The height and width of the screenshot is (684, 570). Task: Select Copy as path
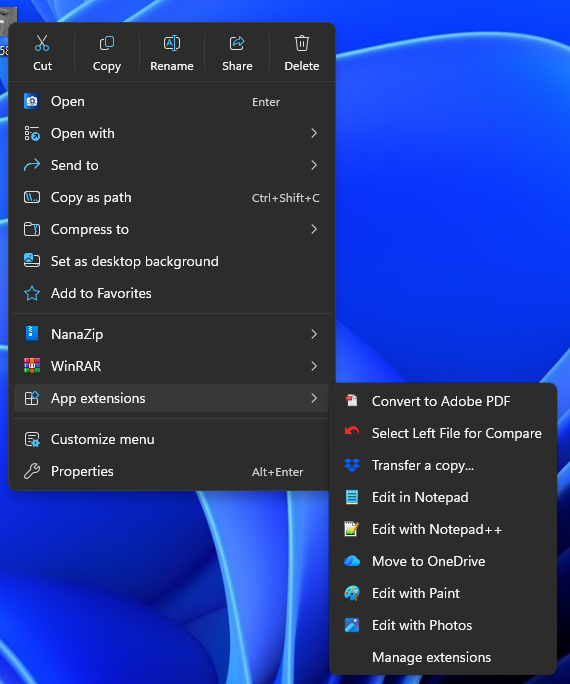(171, 198)
